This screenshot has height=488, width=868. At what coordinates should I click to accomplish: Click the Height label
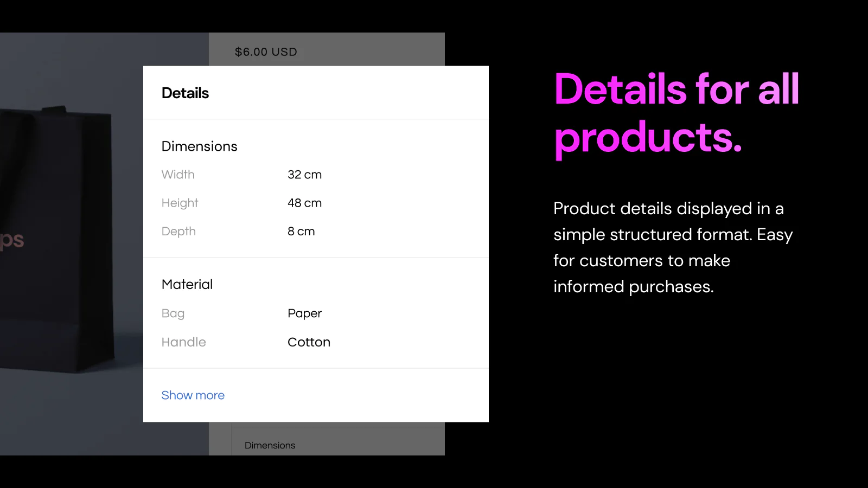pos(180,203)
